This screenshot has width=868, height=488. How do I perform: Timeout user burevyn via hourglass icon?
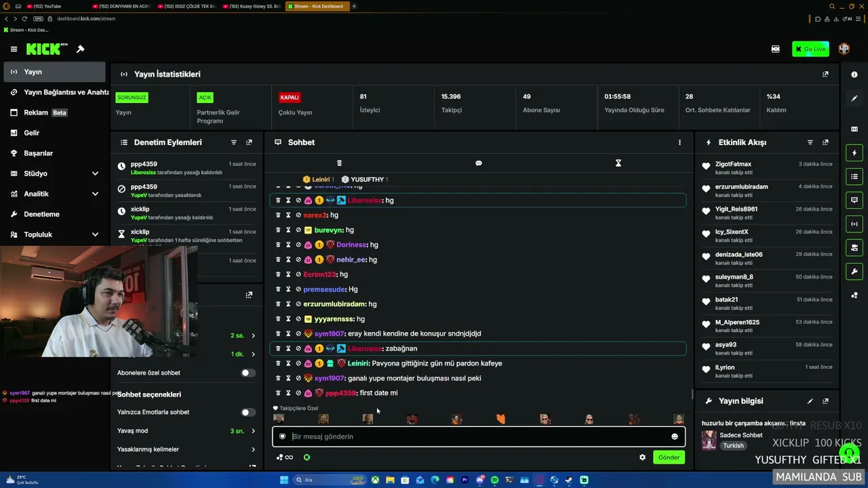pyautogui.click(x=288, y=230)
